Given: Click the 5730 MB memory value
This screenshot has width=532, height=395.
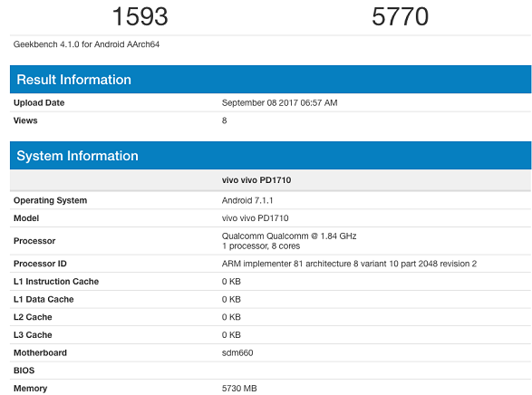Looking at the screenshot, I should [239, 389].
